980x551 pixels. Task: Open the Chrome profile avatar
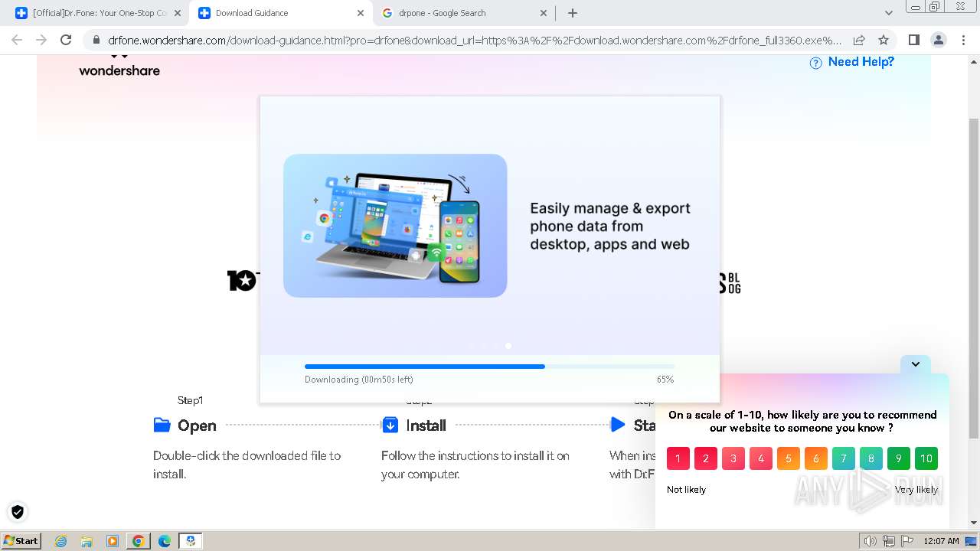938,40
